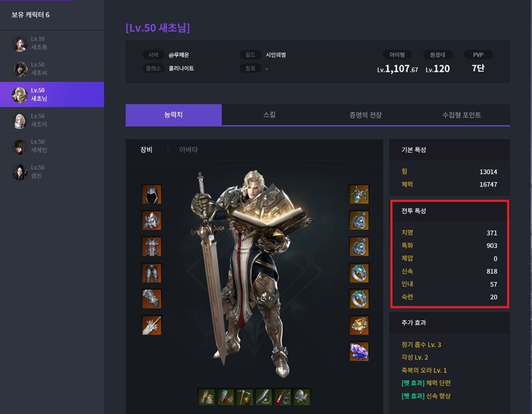
Task: Open the 스킬 tab
Action: pos(269,114)
